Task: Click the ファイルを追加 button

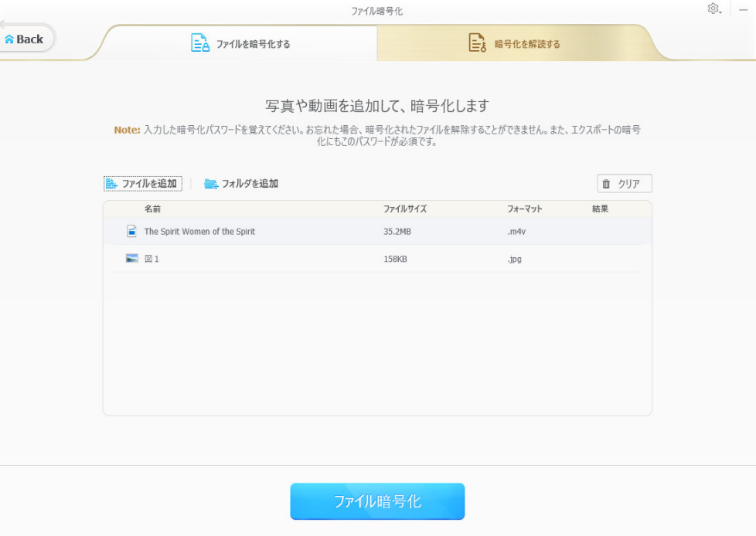Action: [x=143, y=184]
